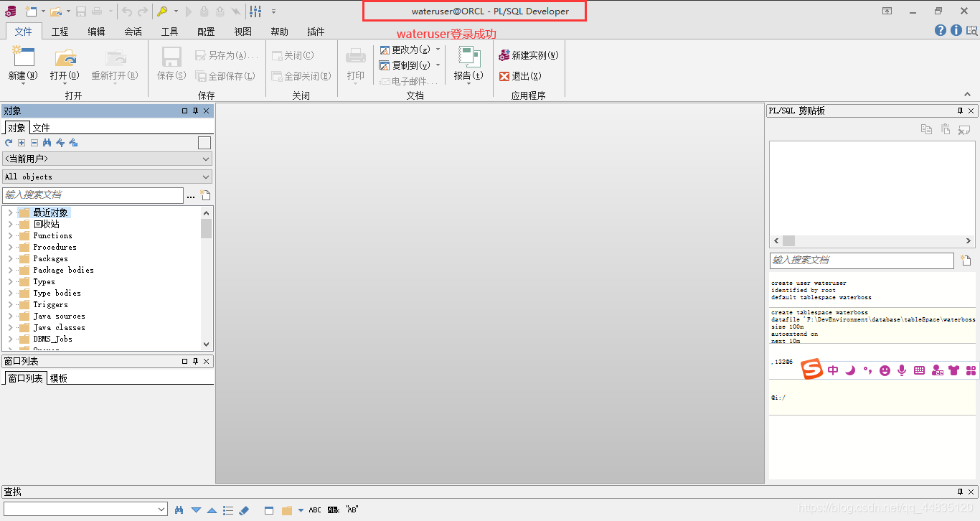Expand the Functions folder node
Screen dimensions: 980x521
tap(10, 236)
